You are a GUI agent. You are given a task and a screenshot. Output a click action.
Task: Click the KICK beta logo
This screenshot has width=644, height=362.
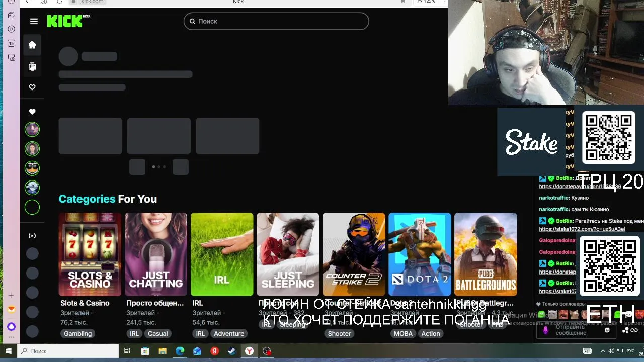(x=68, y=21)
